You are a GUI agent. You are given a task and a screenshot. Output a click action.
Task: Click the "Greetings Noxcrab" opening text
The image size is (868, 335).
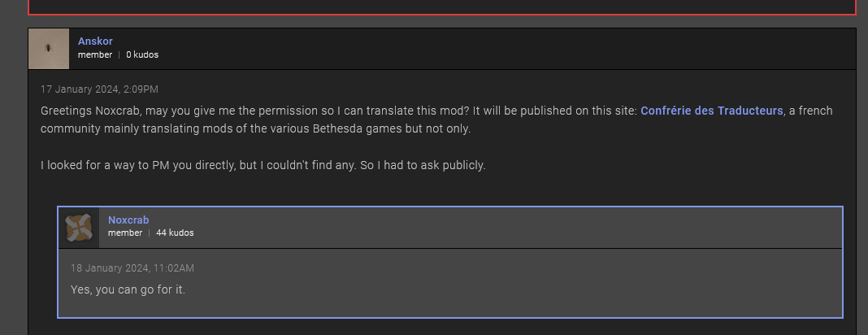(89, 111)
